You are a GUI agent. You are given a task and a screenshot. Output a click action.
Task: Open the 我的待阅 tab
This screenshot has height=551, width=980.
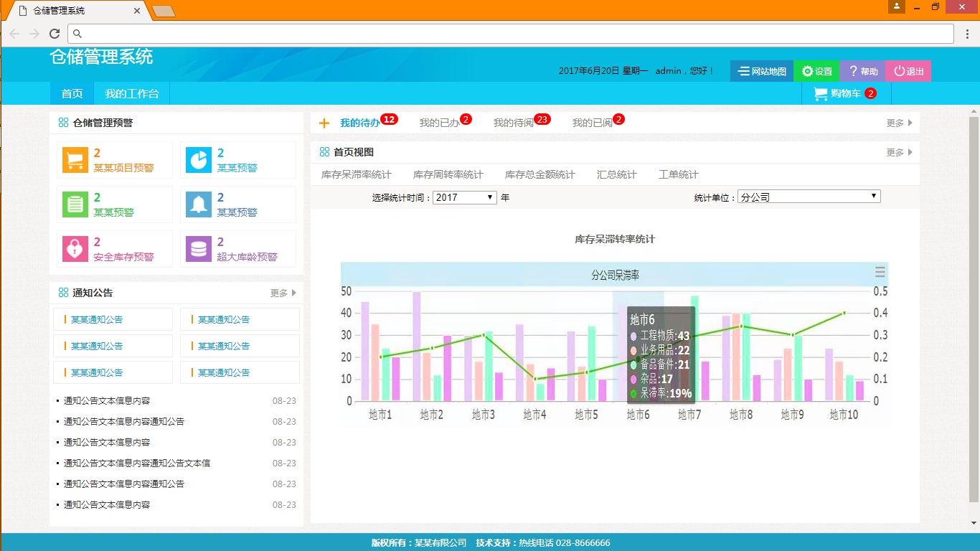point(513,123)
